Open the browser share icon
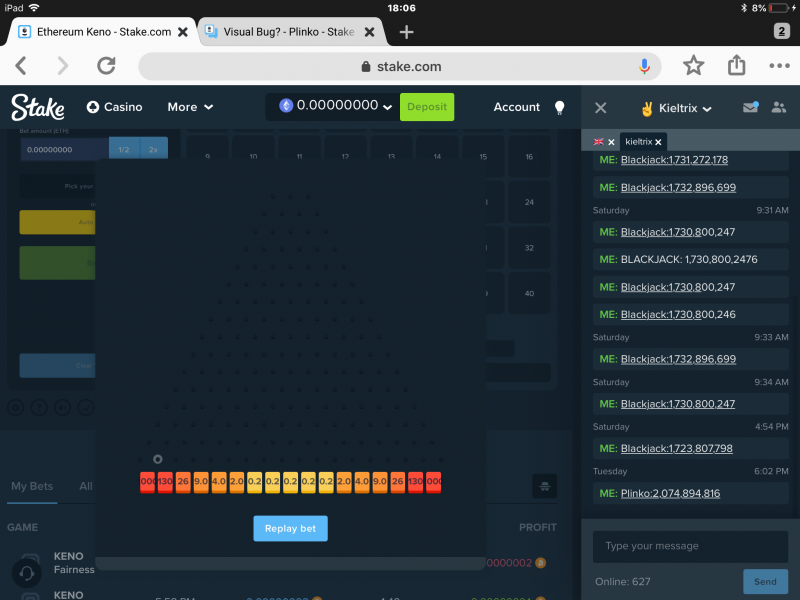 coord(736,65)
